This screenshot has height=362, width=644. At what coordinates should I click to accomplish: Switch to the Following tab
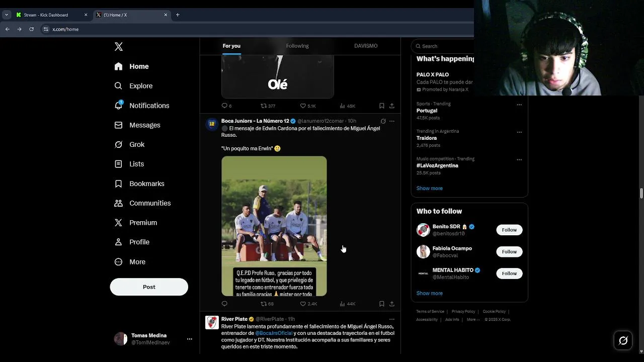coord(297,46)
